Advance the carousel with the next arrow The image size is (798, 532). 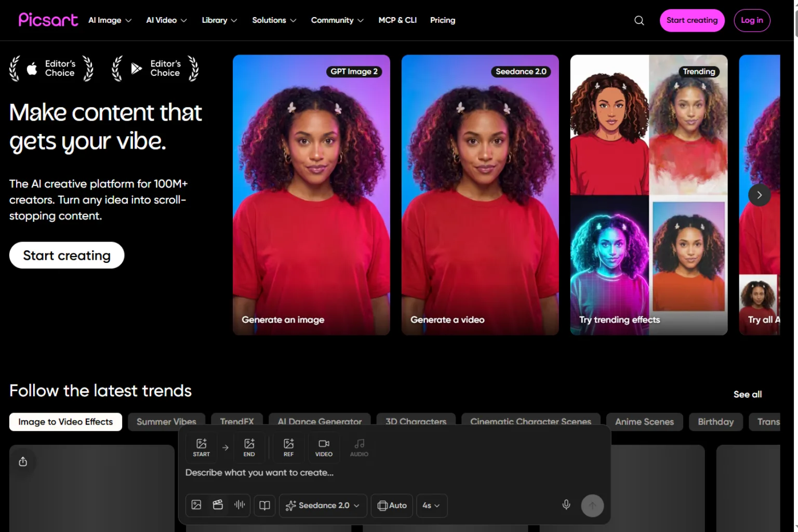[759, 195]
